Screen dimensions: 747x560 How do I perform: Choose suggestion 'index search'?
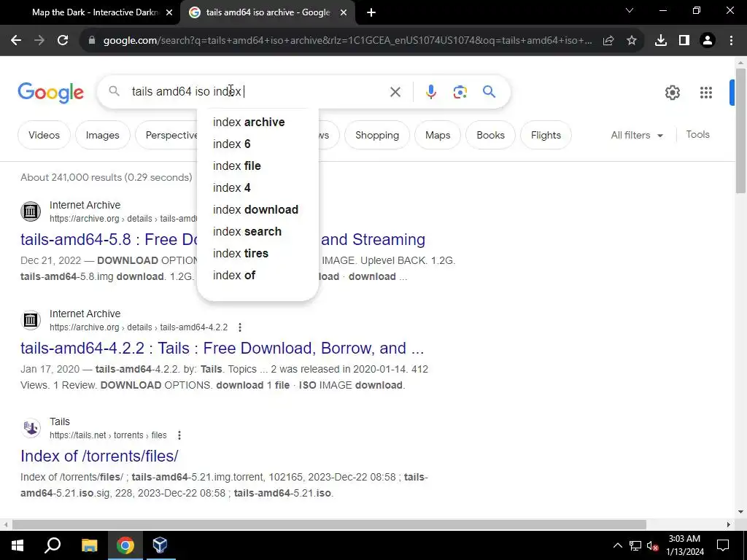[x=258, y=232]
